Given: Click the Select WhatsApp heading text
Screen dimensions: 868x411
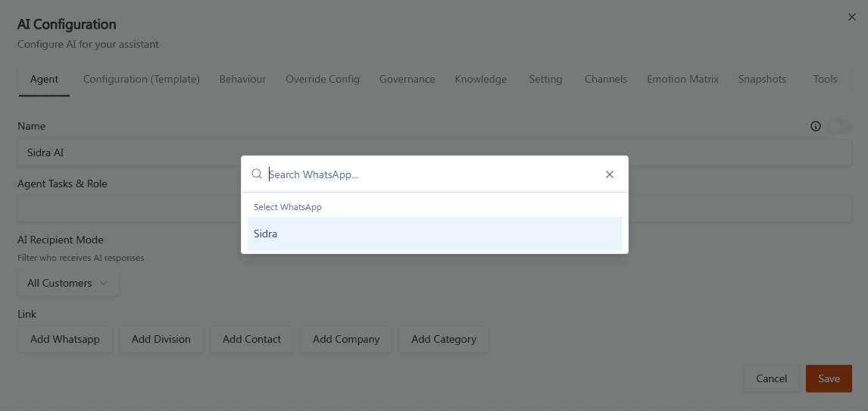Looking at the screenshot, I should [288, 207].
